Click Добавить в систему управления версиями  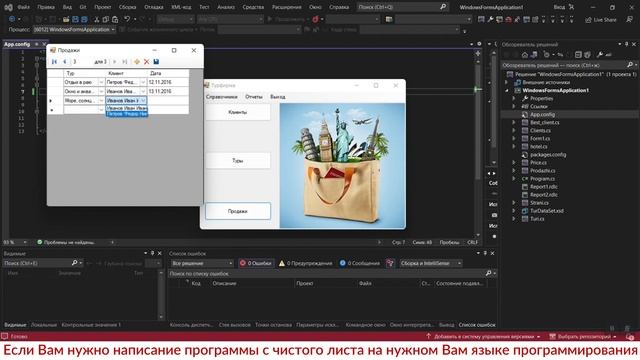pyautogui.click(x=483, y=337)
